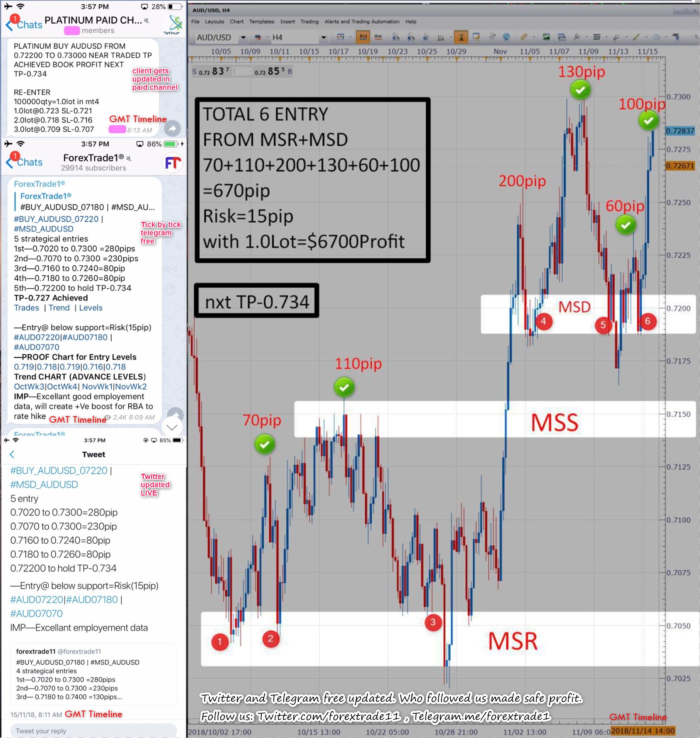This screenshot has height=738, width=700.
Task: Click the icon immediately right of Ask button
Action: coord(396,37)
